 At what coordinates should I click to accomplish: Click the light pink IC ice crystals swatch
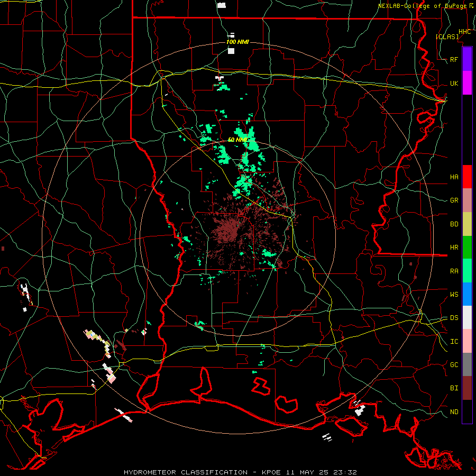[x=467, y=341]
